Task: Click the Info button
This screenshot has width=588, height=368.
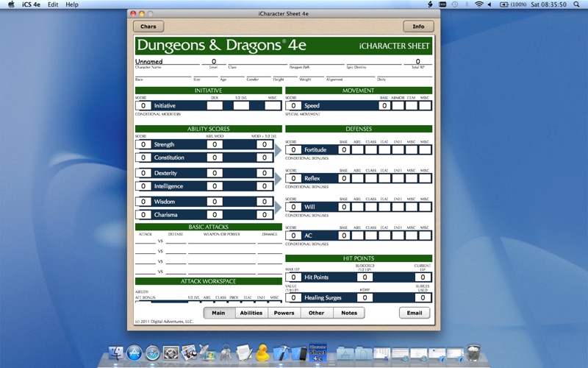Action: pos(418,26)
